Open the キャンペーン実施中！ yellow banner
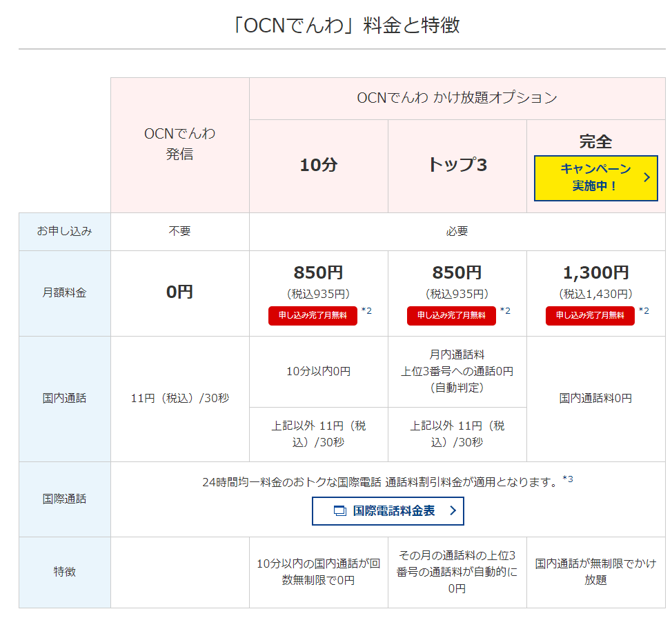The width and height of the screenshot is (672, 618). 595,178
